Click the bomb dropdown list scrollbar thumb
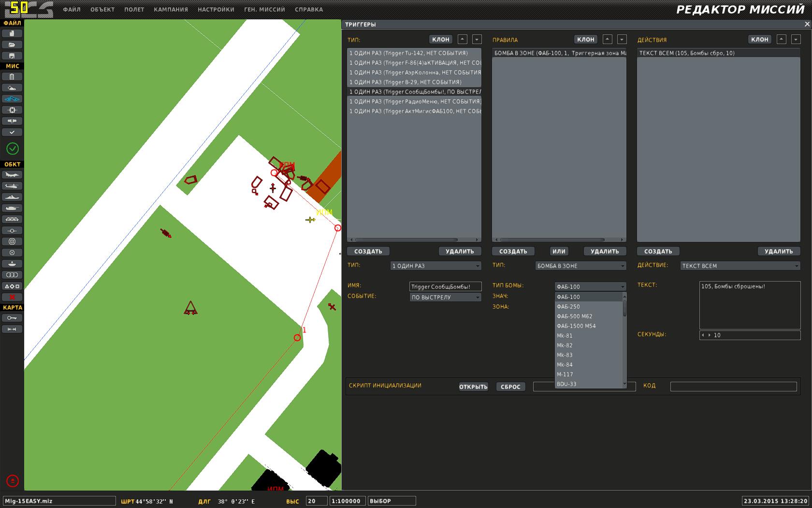Screen dimensions: 812x508 (624, 309)
